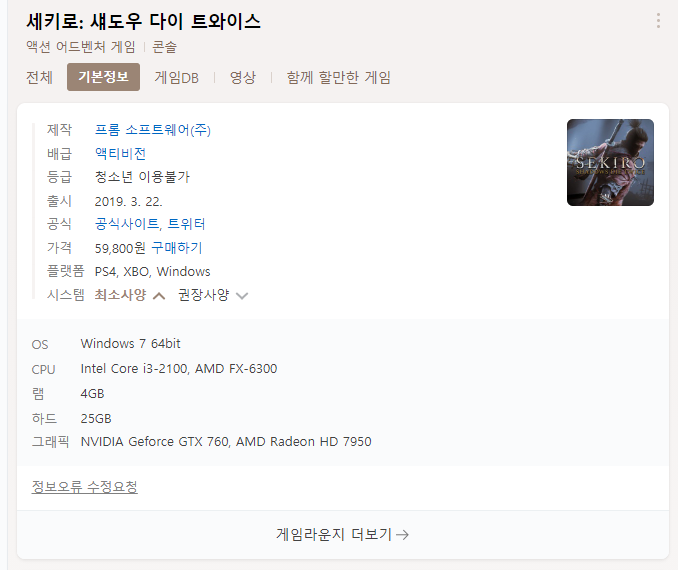
Task: Select the rating 청소년 이용불가
Action: [x=142, y=177]
